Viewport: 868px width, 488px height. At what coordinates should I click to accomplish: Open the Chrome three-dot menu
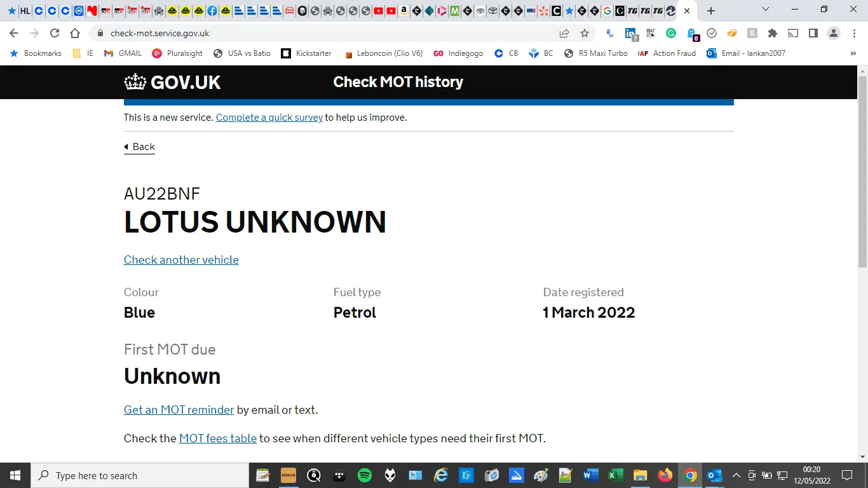(853, 33)
